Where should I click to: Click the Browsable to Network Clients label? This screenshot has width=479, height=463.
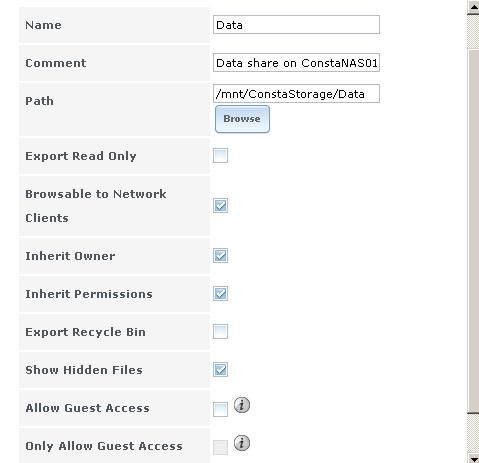96,206
